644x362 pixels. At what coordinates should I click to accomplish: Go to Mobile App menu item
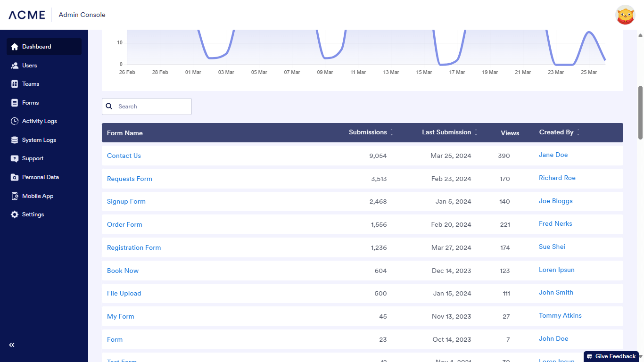[38, 196]
